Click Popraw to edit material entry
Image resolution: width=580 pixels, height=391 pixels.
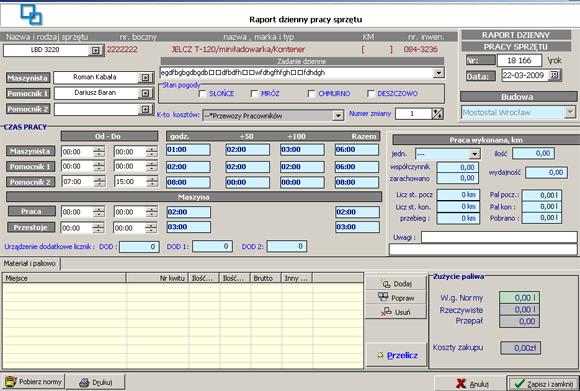396,298
